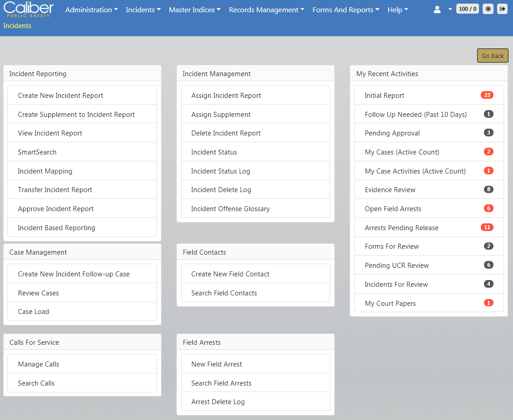Toggle the sun brightness theme icon
Image resolution: width=513 pixels, height=420 pixels.
[488, 9]
